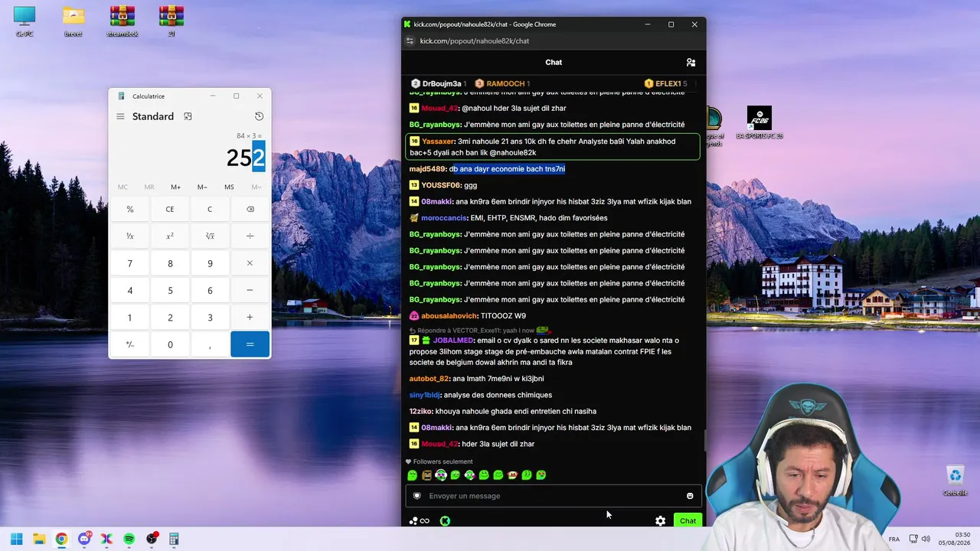The image size is (980, 551).
Task: Click YOUSSF06 message 'ggg'
Action: [x=470, y=185]
